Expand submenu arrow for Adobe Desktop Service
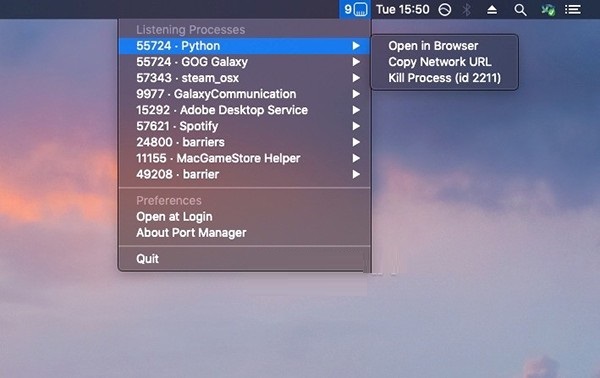Image resolution: width=600 pixels, height=378 pixels. pyautogui.click(x=356, y=110)
